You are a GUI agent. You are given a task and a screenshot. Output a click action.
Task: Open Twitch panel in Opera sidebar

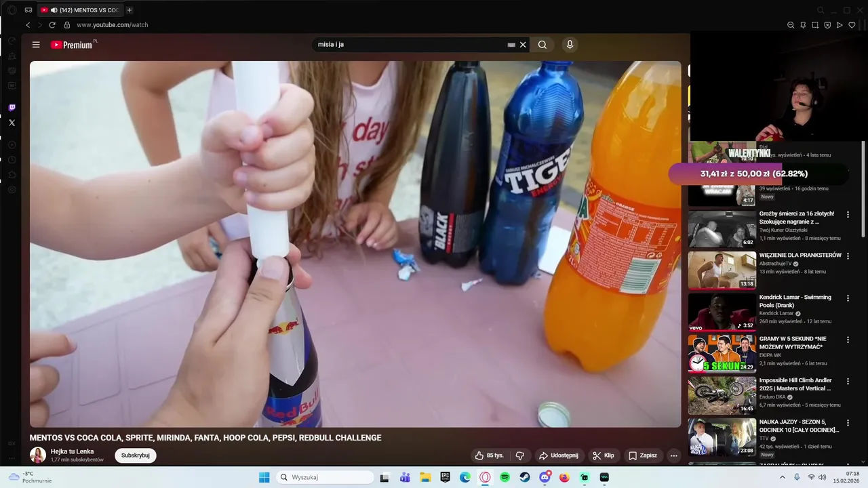pyautogui.click(x=12, y=108)
